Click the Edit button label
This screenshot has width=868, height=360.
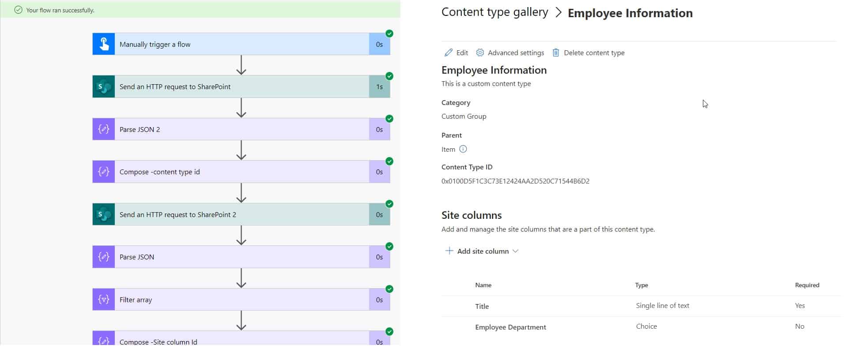coord(462,52)
